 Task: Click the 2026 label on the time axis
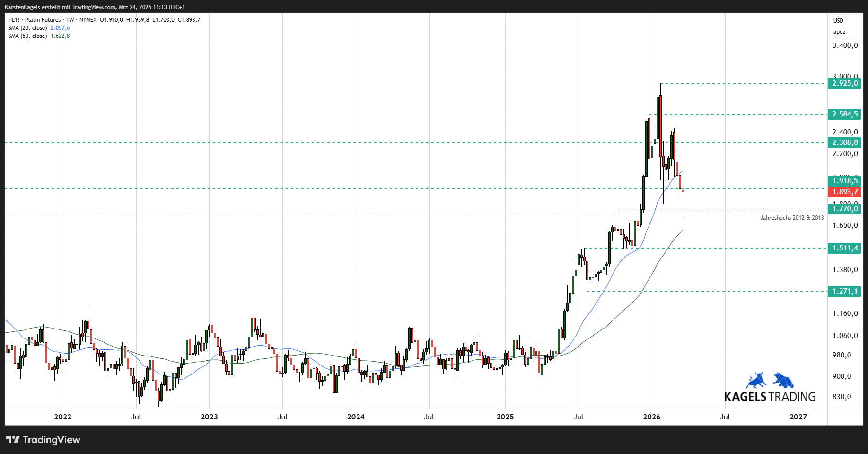[651, 417]
